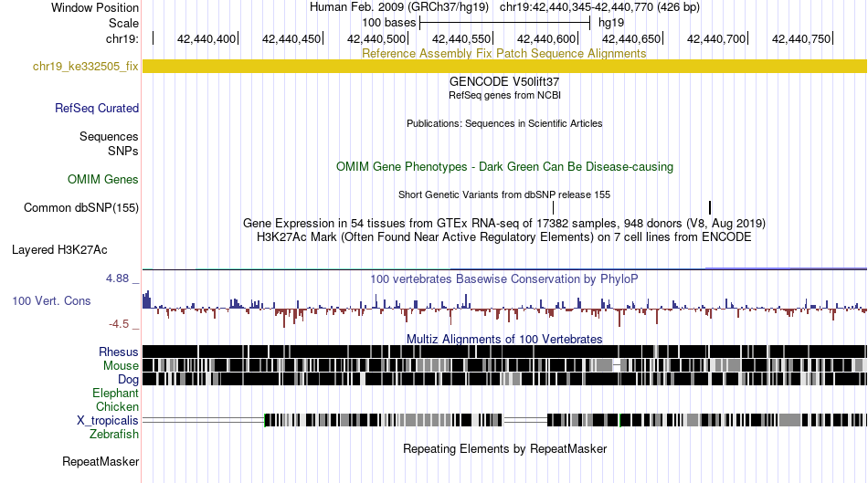Click the SNPs track label
868x483 pixels.
click(x=123, y=151)
